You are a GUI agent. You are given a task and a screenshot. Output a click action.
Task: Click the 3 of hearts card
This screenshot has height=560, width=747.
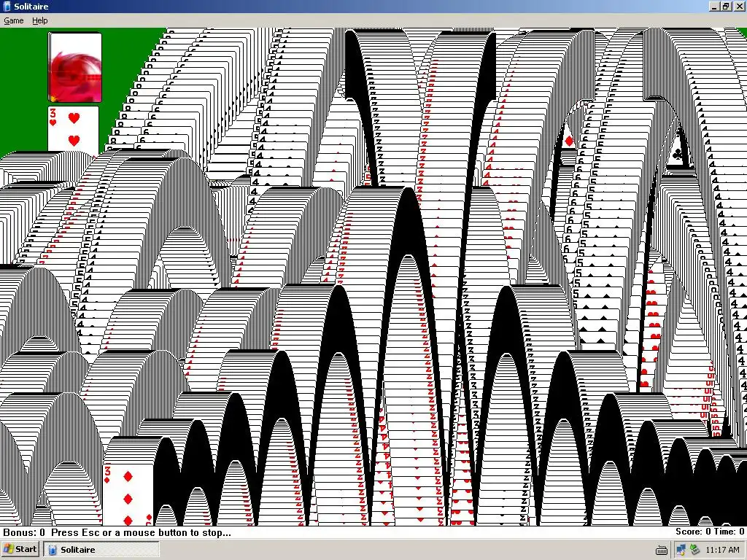click(74, 128)
